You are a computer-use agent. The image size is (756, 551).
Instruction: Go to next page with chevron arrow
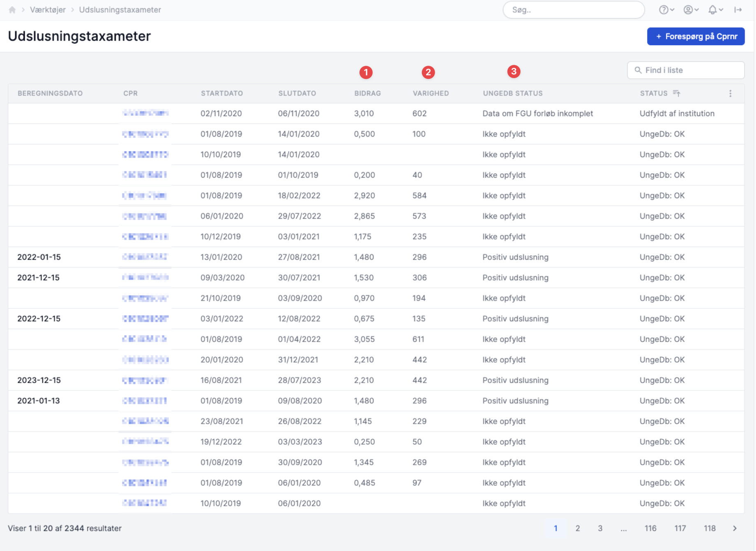click(735, 528)
